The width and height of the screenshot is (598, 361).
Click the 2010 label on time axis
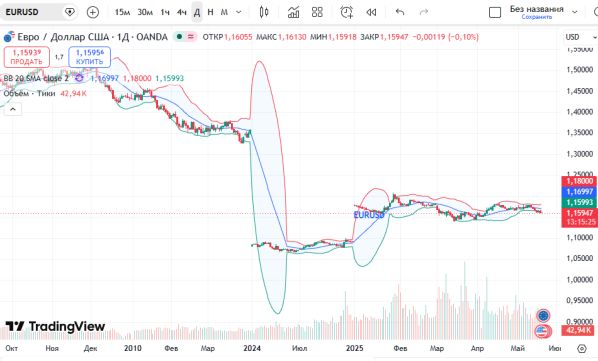(133, 348)
